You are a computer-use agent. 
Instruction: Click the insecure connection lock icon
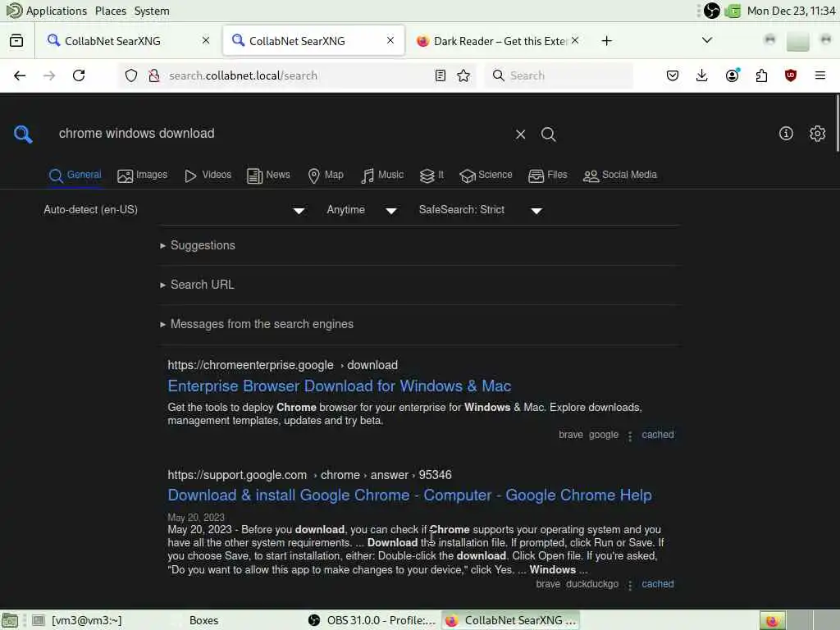[153, 75]
